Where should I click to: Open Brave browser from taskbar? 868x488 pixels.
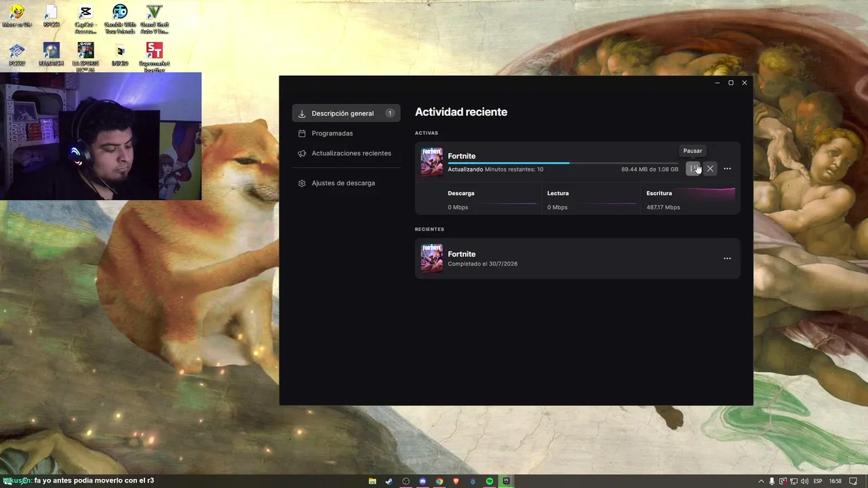tap(456, 481)
